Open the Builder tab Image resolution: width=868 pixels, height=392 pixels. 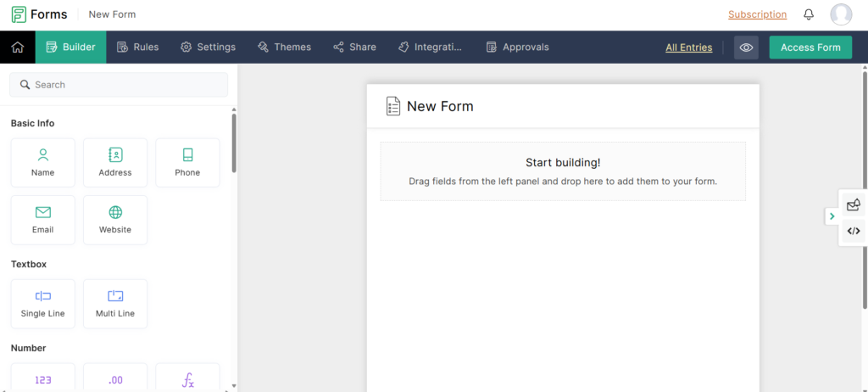[x=71, y=48]
